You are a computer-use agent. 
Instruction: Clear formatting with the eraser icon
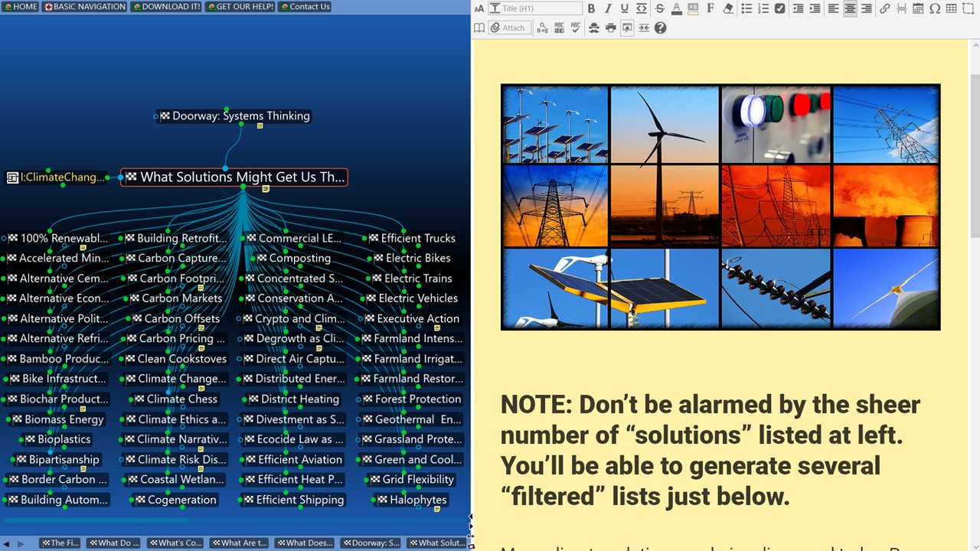pyautogui.click(x=728, y=9)
